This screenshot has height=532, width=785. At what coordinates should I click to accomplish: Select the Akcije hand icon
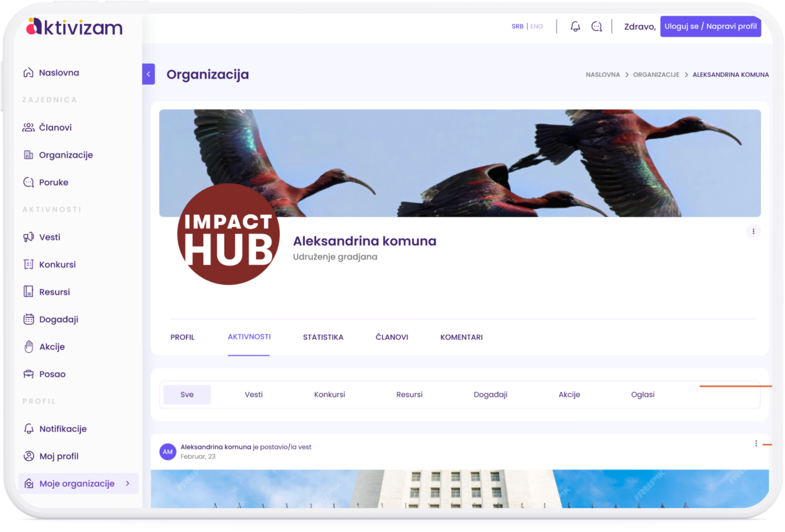coord(29,346)
